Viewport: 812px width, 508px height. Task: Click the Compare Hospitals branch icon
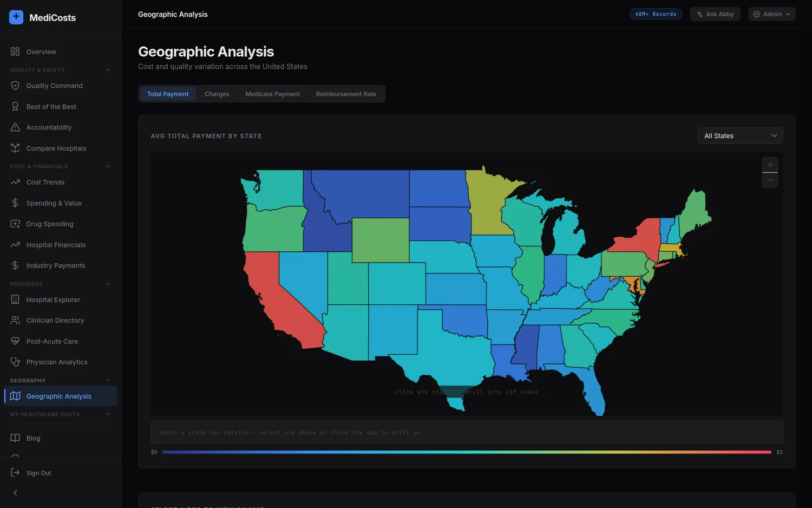[15, 148]
